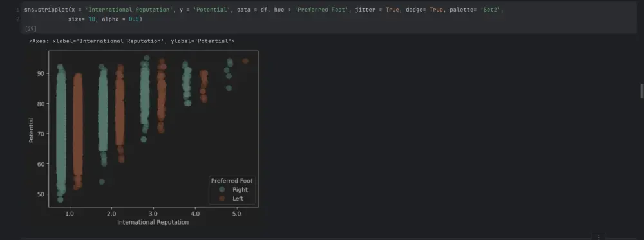Screen dimensions: 644x240
Task: Click the Axes xlabel output text
Action: (x=131, y=41)
